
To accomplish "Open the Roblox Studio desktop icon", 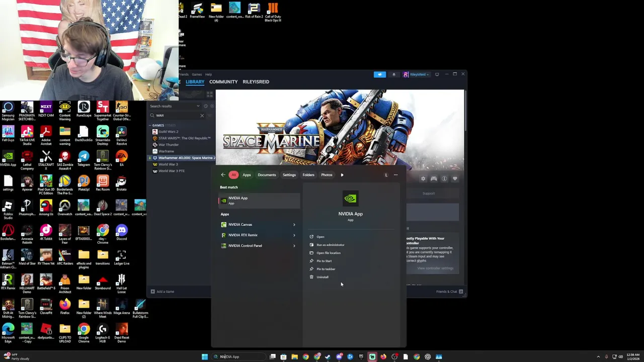I will point(8,208).
